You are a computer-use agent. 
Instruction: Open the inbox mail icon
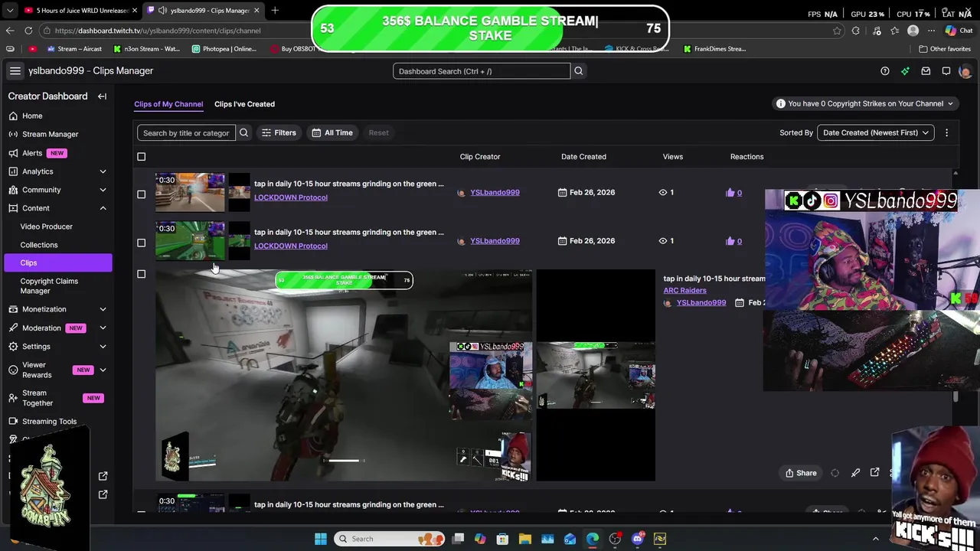click(x=926, y=71)
